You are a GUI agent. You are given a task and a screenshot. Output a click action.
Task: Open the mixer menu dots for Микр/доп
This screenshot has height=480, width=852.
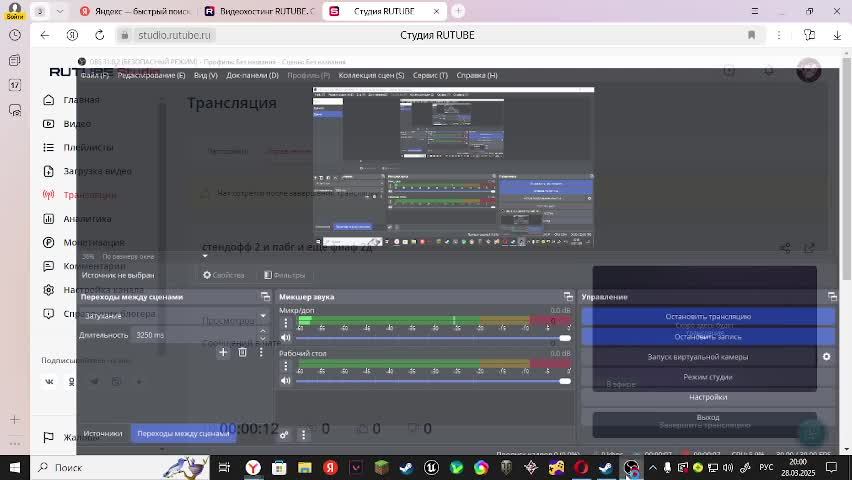[286, 323]
